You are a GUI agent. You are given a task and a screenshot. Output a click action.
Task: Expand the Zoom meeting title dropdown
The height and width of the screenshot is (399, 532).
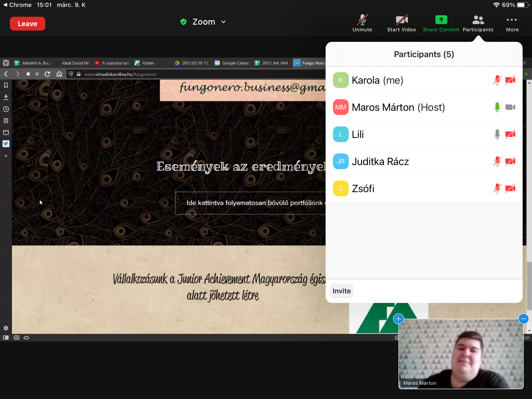point(223,22)
